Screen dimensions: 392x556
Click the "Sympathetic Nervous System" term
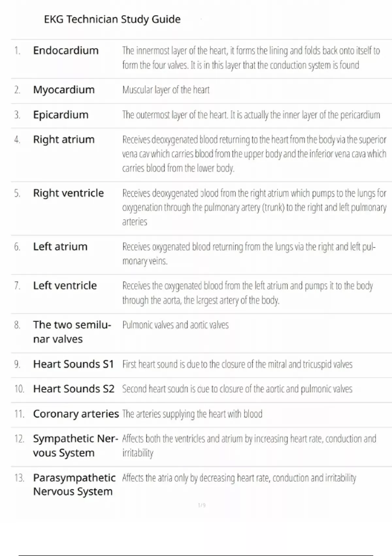(75, 445)
